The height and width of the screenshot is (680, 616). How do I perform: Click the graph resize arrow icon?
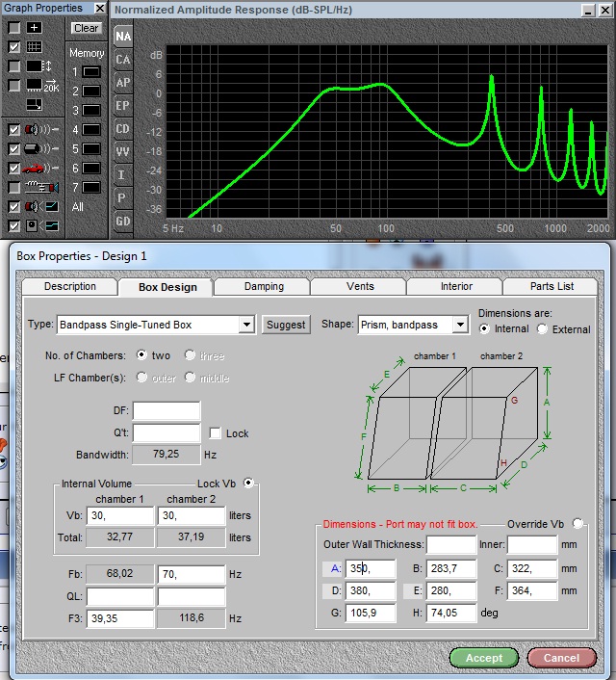pyautogui.click(x=35, y=104)
